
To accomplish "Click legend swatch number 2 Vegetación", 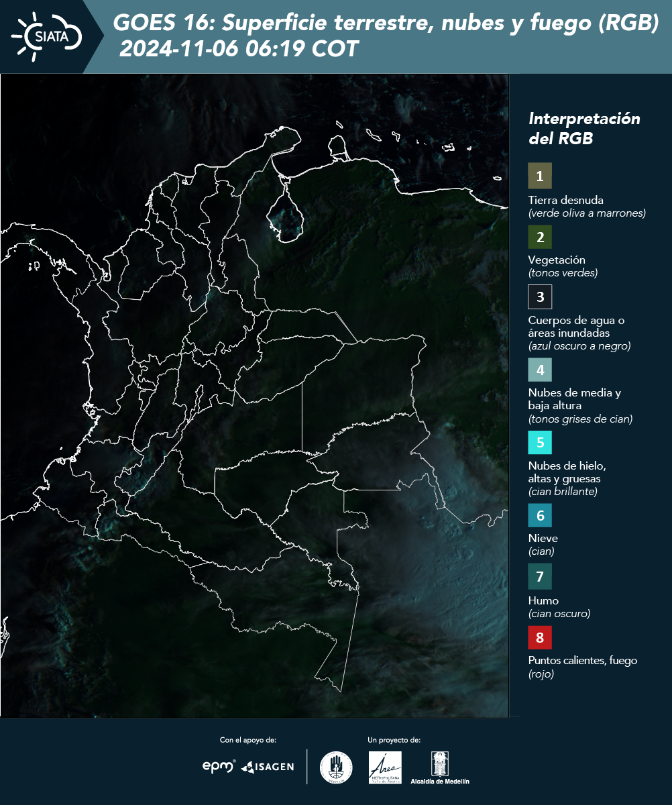I will click(x=540, y=237).
